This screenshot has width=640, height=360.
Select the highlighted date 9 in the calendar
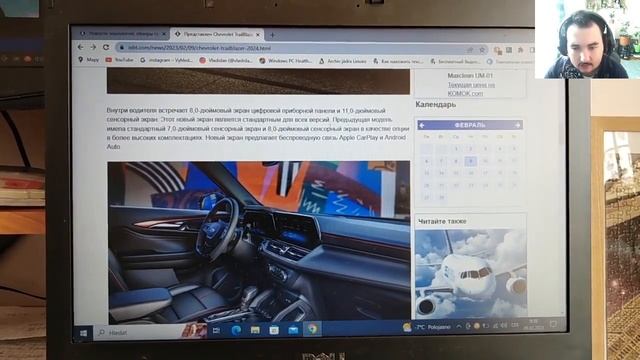coord(470,161)
